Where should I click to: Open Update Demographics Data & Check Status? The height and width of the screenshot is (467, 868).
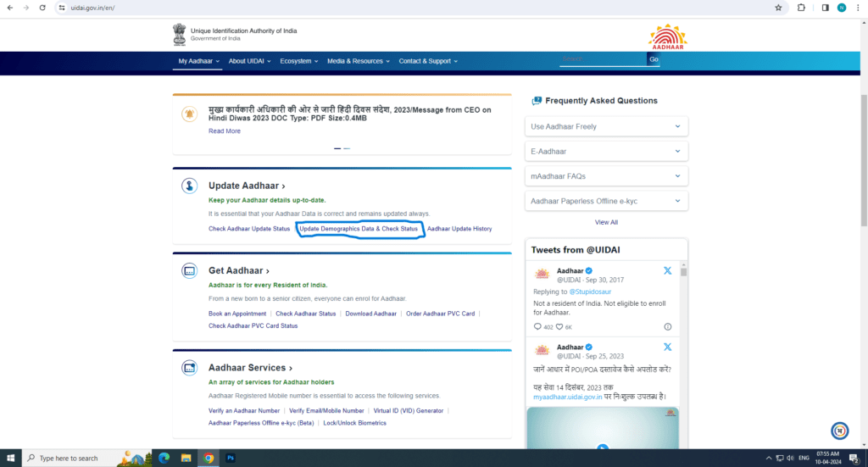pos(359,229)
